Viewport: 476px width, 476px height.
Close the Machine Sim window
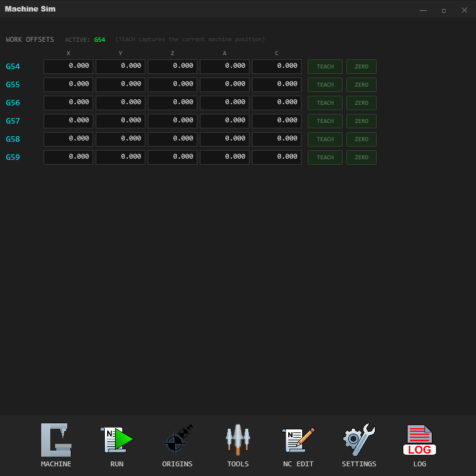[464, 10]
